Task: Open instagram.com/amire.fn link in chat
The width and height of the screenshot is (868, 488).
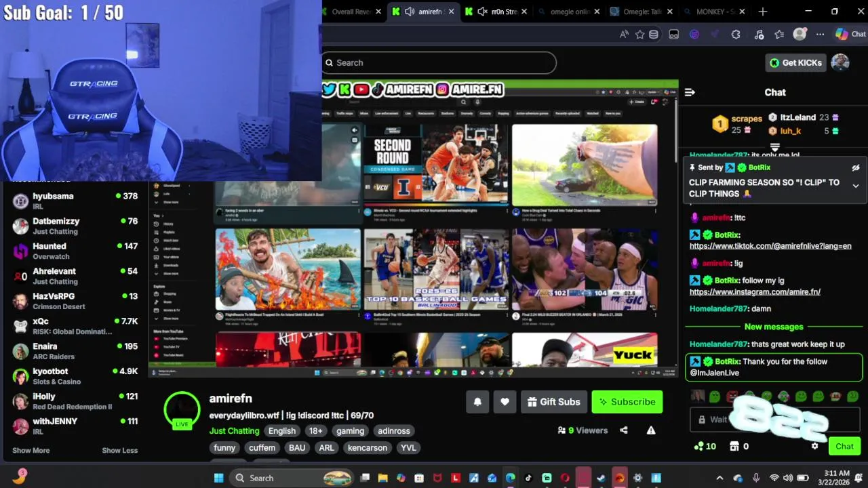Action: click(x=755, y=291)
